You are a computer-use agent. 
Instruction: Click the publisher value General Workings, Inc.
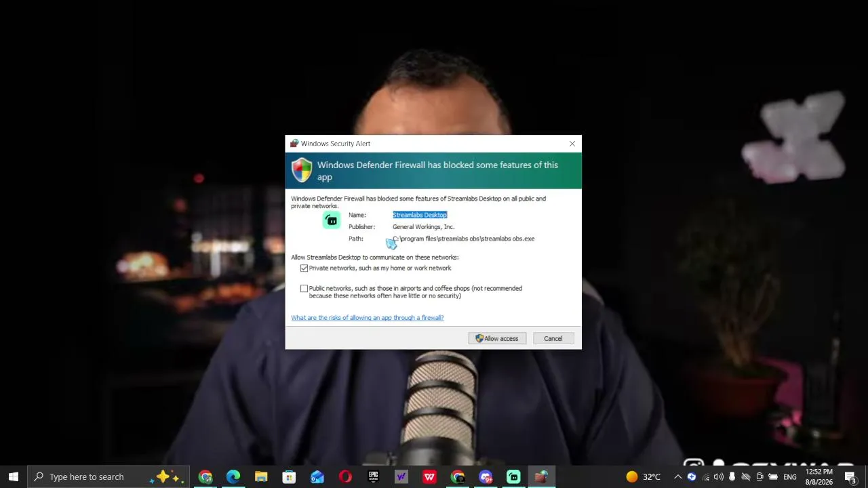coord(424,227)
